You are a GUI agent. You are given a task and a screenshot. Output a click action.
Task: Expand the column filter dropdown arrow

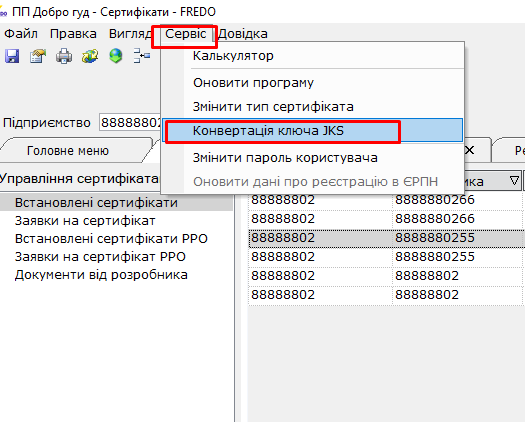[x=514, y=181]
